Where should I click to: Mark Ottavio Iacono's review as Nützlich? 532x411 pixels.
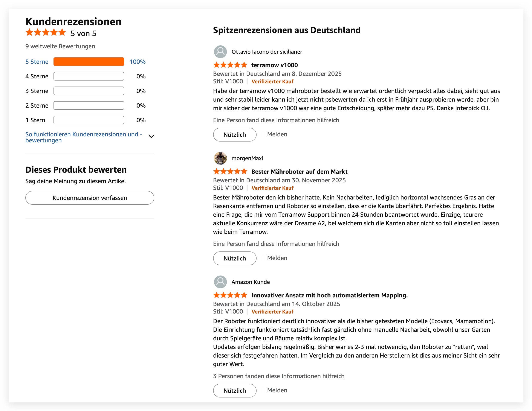[235, 135]
